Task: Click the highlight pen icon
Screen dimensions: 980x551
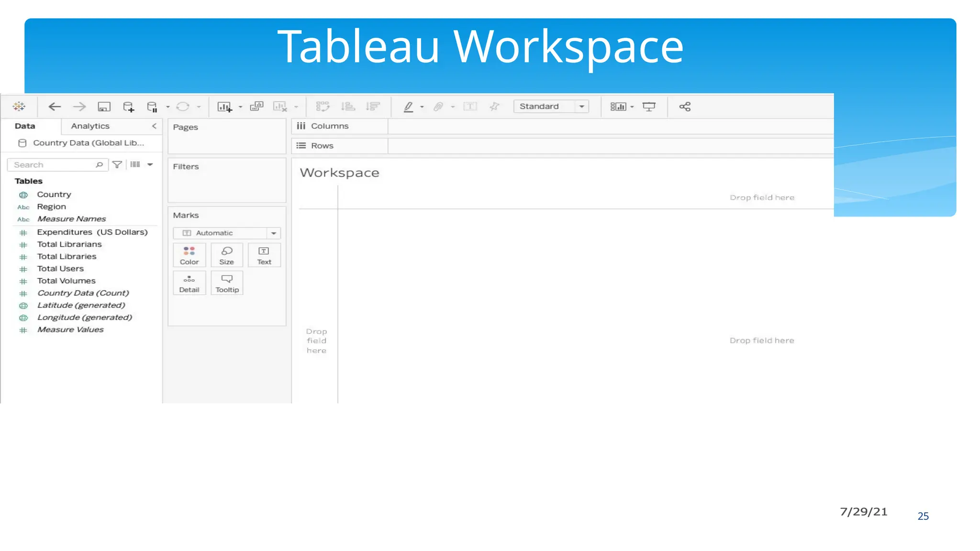Action: [408, 107]
